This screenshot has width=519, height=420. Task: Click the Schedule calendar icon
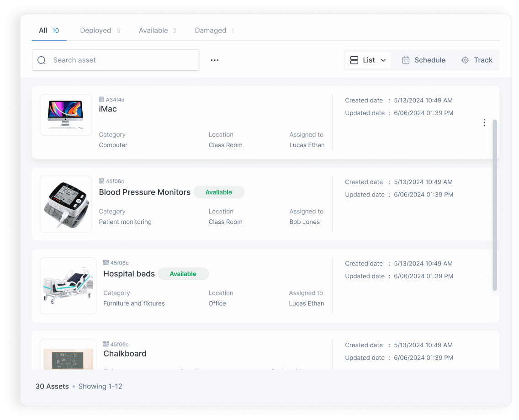click(406, 60)
